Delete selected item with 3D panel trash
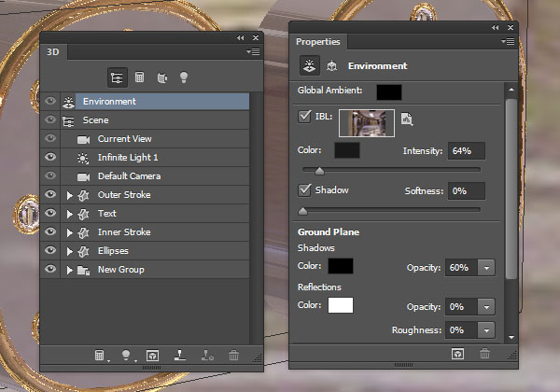The image size is (560, 392). [x=233, y=356]
